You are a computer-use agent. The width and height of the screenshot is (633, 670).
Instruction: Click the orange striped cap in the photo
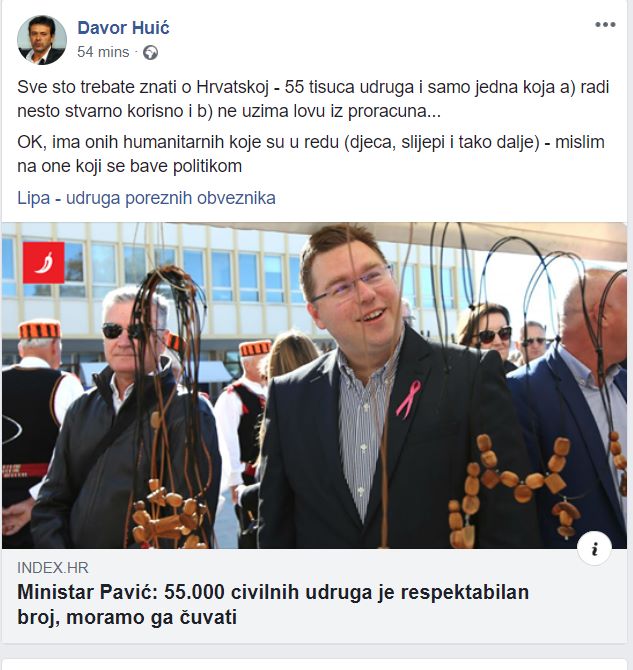click(x=40, y=329)
